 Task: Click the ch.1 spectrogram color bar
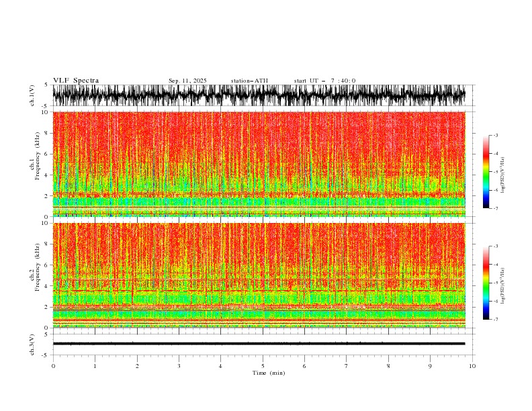(486, 172)
